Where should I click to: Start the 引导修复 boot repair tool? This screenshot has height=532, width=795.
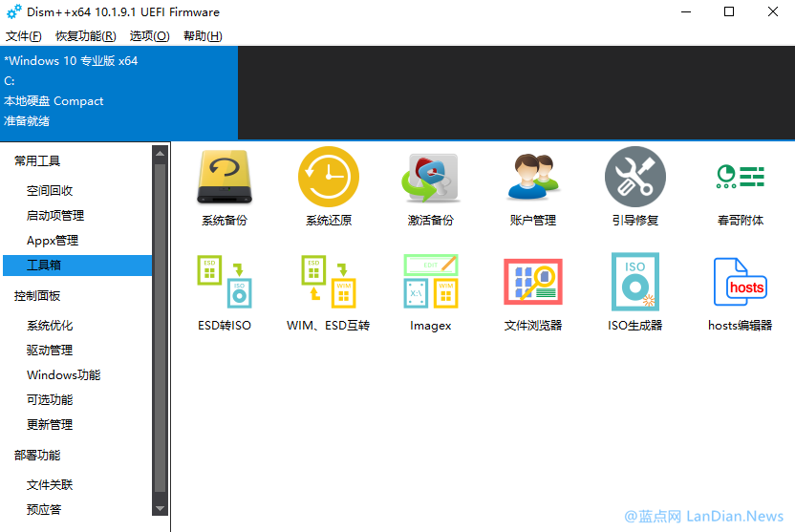[x=635, y=187]
